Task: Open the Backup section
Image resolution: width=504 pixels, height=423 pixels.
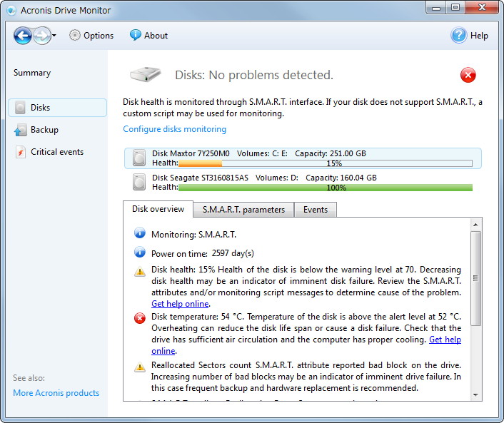Action: click(x=45, y=130)
